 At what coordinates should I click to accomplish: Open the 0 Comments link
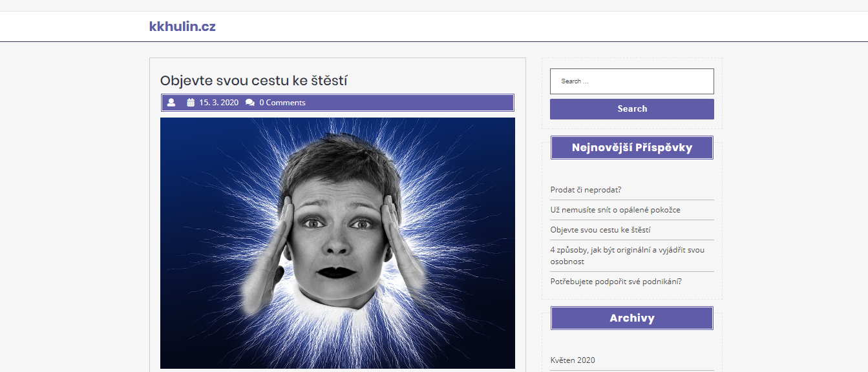(282, 102)
